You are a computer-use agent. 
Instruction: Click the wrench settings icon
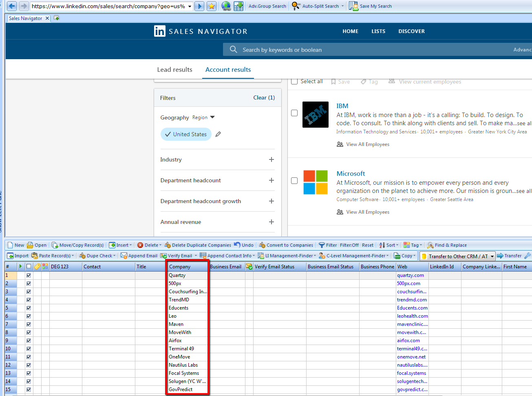527,256
